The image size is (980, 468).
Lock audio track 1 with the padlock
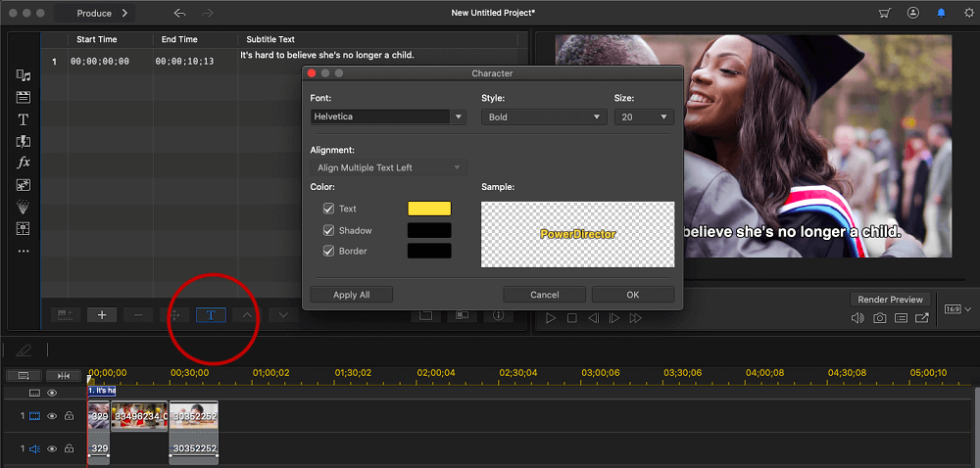(x=70, y=448)
